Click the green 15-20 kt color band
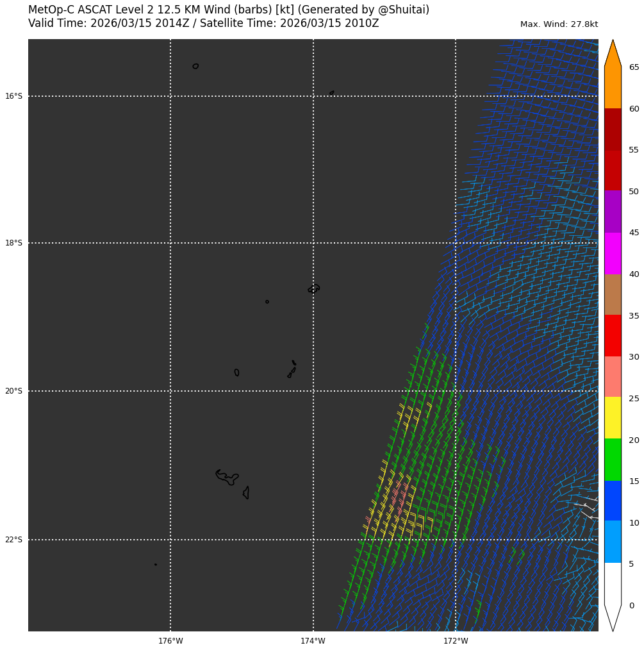Viewport: 644px width, 650px height. 613,459
